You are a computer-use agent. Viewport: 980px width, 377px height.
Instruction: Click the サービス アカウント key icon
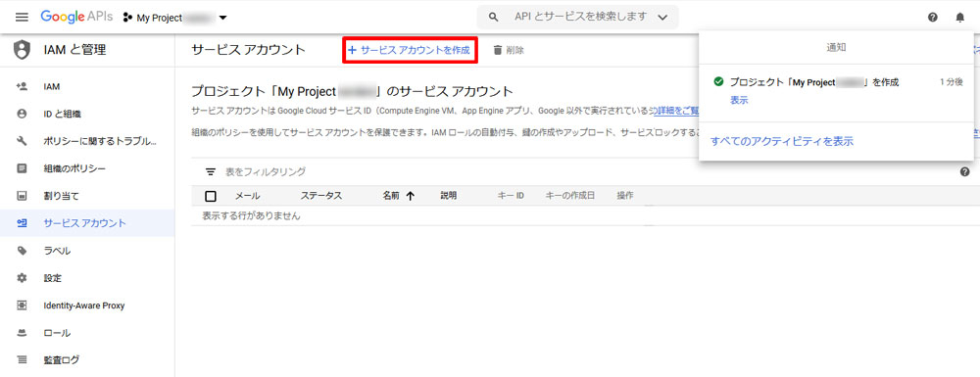pyautogui.click(x=22, y=223)
